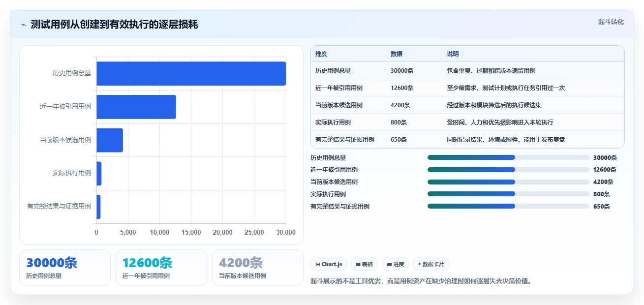Click the x-axis tick label 5,000
This screenshot has width=644, height=305.
(x=128, y=232)
